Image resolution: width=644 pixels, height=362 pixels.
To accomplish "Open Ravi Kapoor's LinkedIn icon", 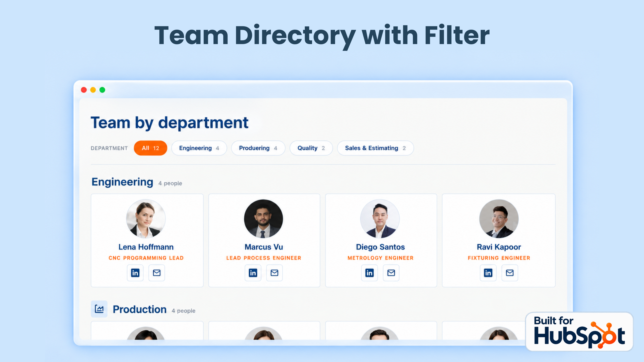I will (x=488, y=273).
